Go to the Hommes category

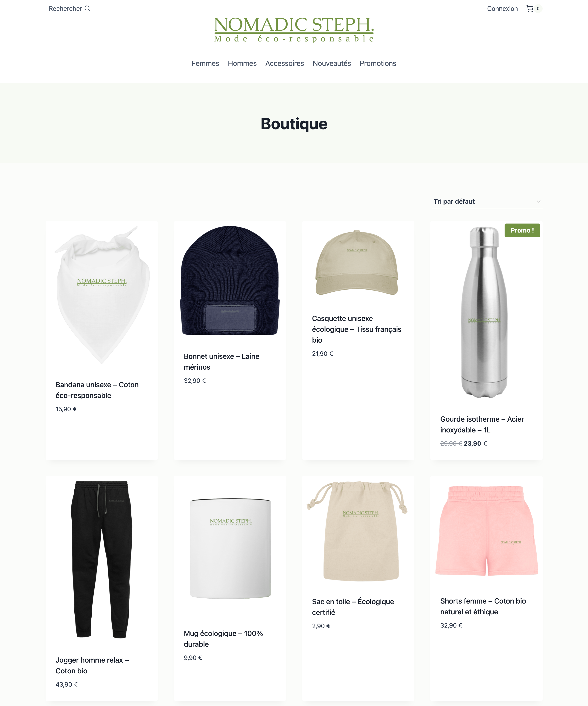pyautogui.click(x=242, y=63)
